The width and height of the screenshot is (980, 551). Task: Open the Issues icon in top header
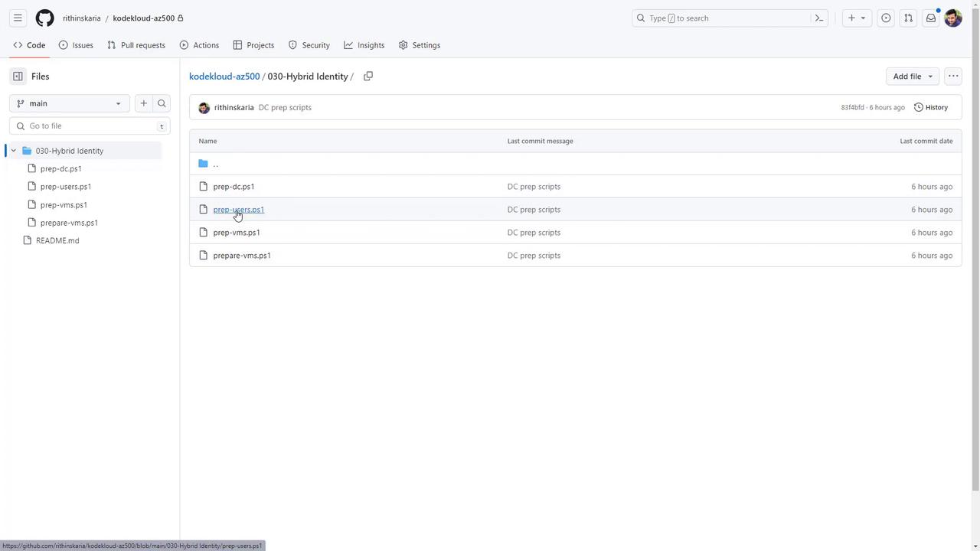click(886, 18)
